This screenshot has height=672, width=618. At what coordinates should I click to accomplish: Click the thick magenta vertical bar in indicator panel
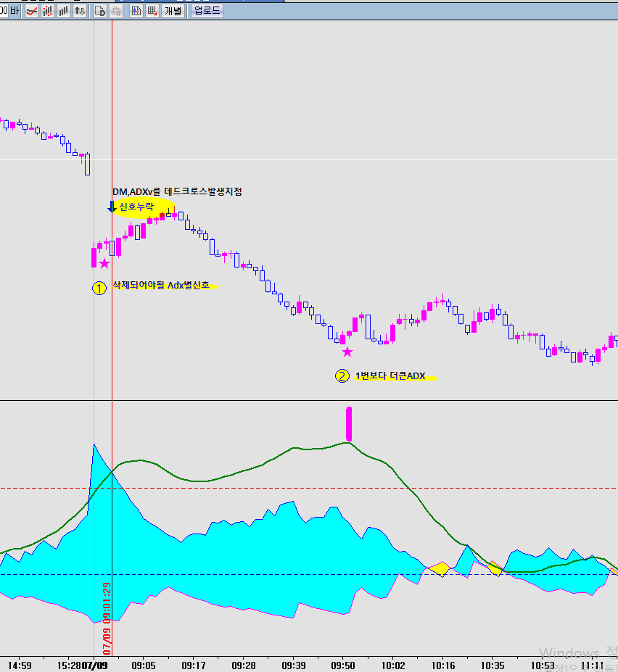349,424
